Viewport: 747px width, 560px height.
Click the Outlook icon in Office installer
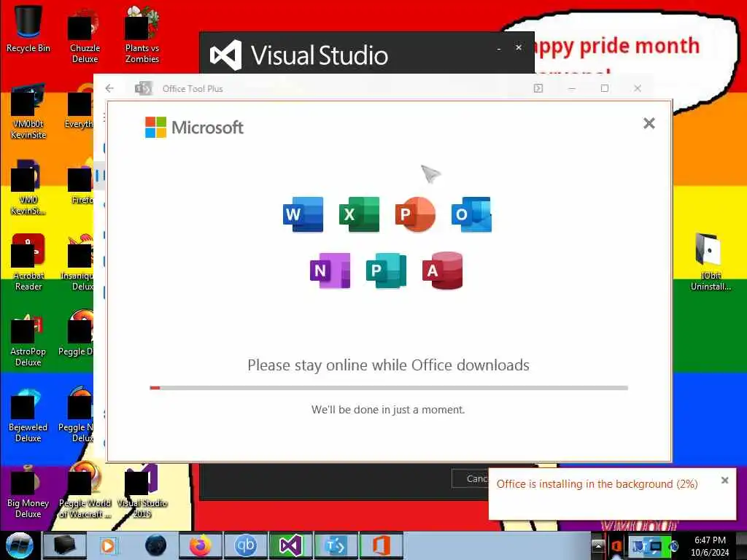(x=472, y=214)
